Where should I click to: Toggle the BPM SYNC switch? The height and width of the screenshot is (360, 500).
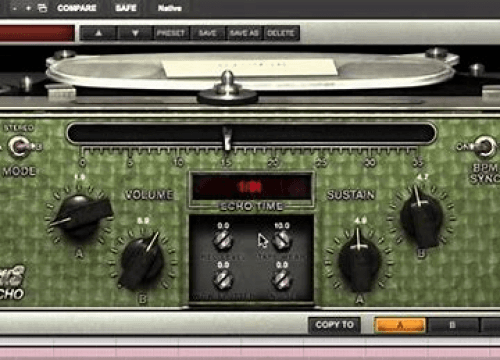point(484,147)
